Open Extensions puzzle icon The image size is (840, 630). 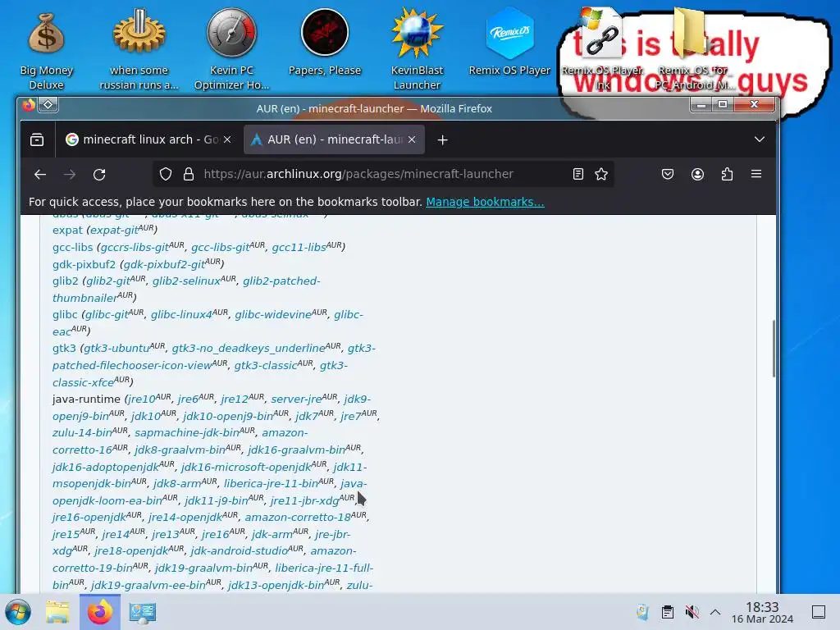pos(727,174)
